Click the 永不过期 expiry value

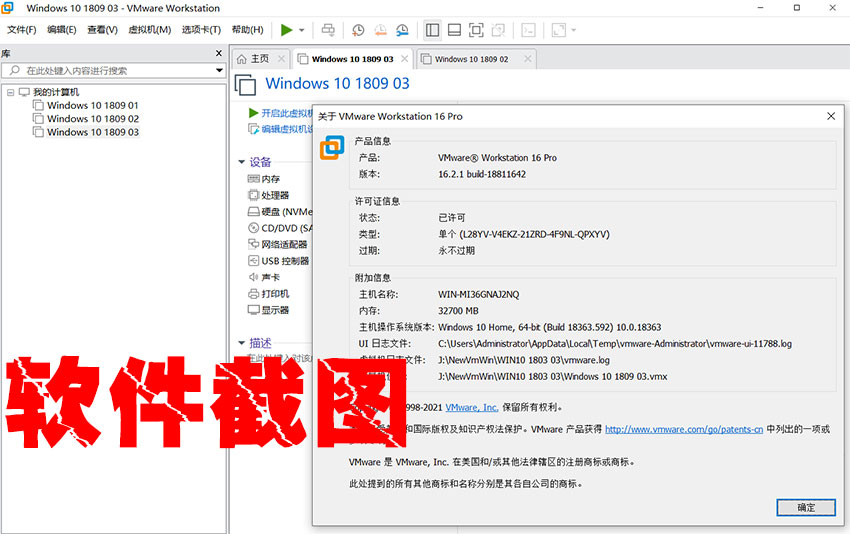(x=456, y=250)
